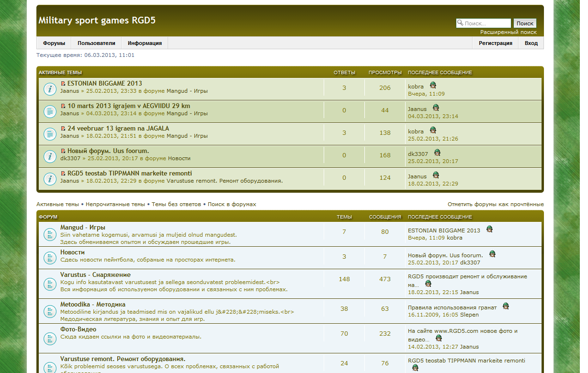Go to latest post icon in Новости forum row
The height and width of the screenshot is (373, 588).
tap(492, 254)
